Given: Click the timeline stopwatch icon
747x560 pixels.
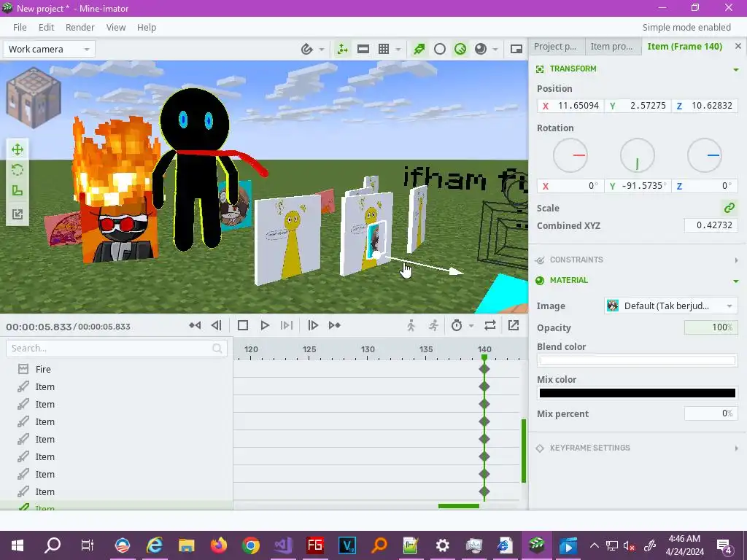Looking at the screenshot, I should click(x=457, y=325).
